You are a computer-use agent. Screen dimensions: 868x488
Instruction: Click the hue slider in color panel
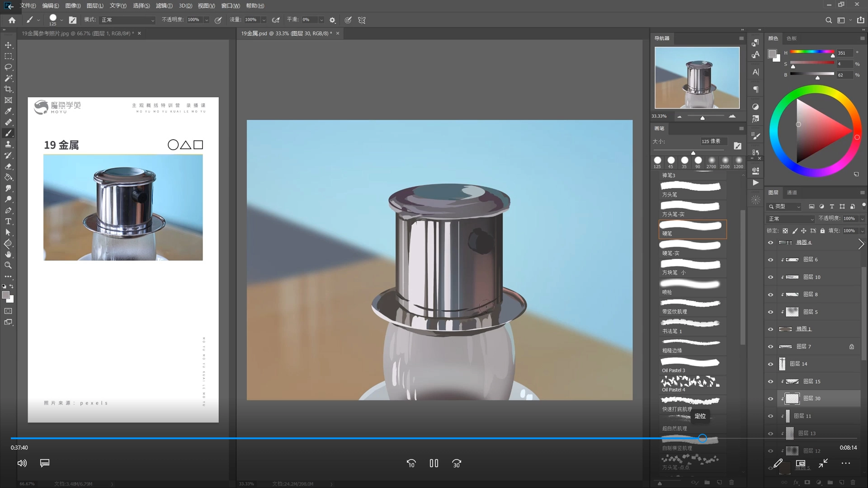point(812,52)
